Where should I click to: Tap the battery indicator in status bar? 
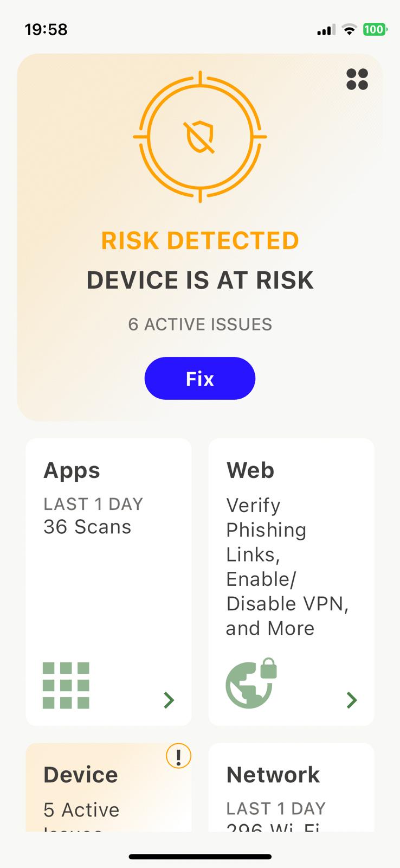375,29
